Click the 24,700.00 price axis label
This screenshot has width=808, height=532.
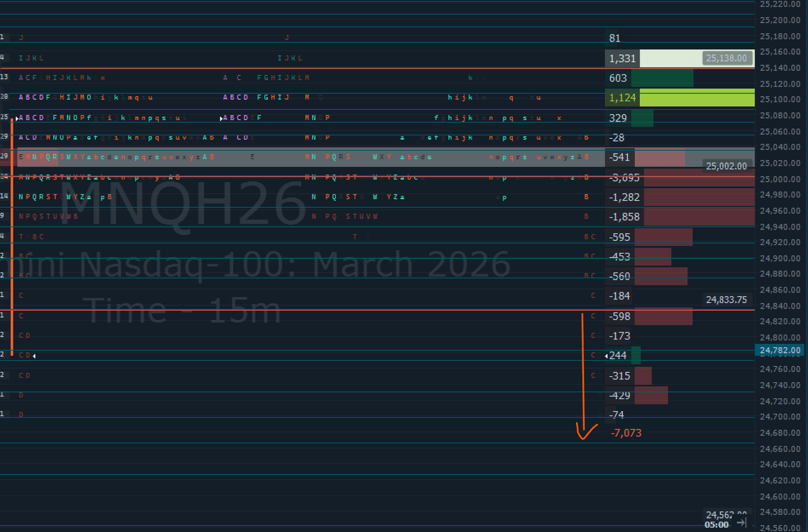tap(780, 417)
